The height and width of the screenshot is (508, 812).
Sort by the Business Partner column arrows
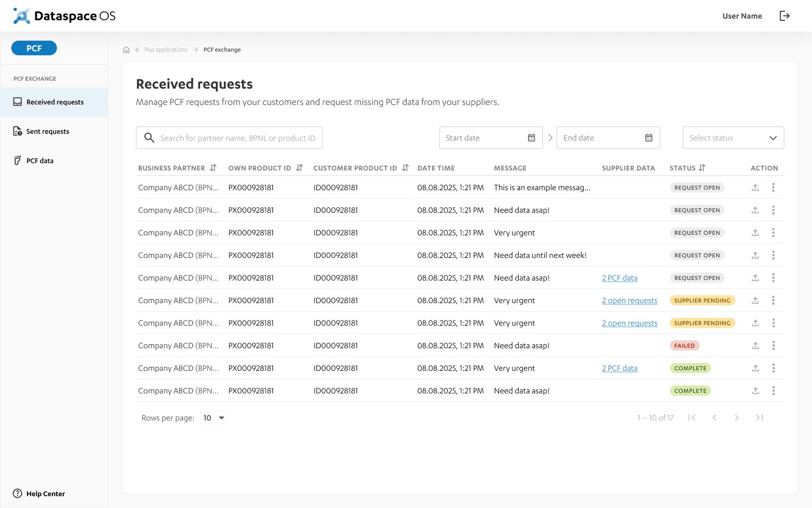point(213,168)
